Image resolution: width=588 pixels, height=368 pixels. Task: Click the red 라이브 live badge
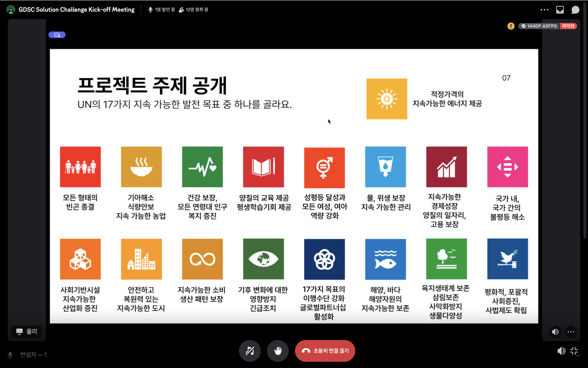(568, 26)
